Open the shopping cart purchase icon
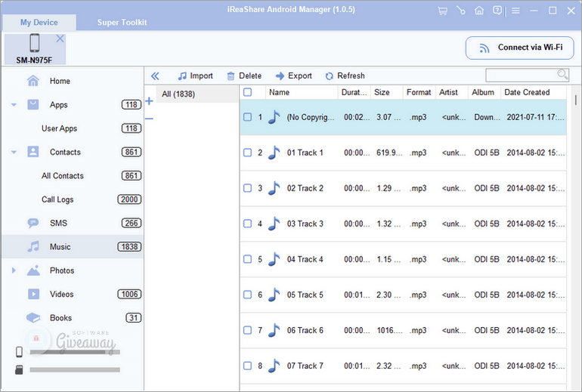 pyautogui.click(x=442, y=11)
